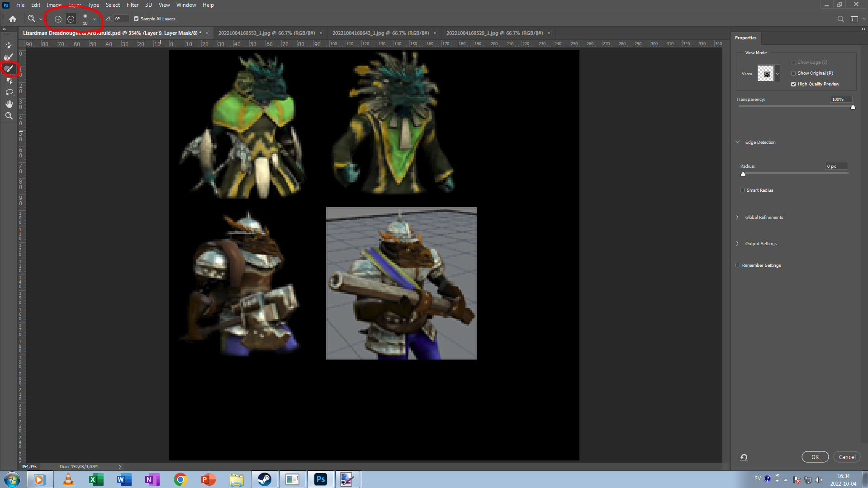868x488 pixels.
Task: Switch to the 20221004160529_1.jpg tab
Action: click(x=494, y=33)
